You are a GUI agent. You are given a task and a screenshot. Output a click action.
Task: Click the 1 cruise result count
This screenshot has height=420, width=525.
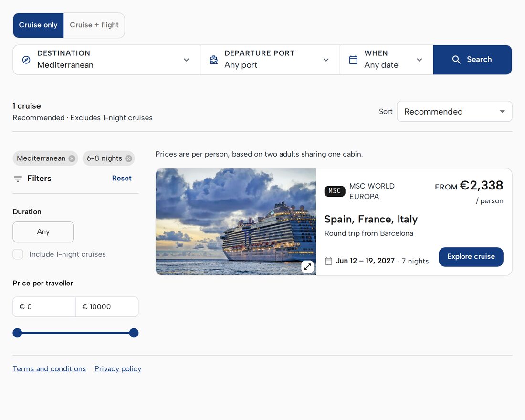click(27, 106)
